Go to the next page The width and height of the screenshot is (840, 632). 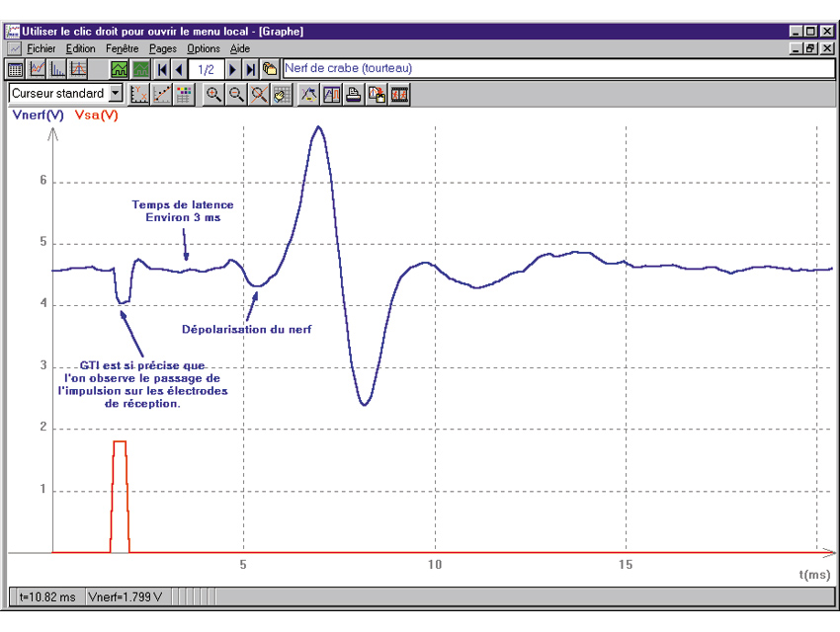tap(232, 69)
